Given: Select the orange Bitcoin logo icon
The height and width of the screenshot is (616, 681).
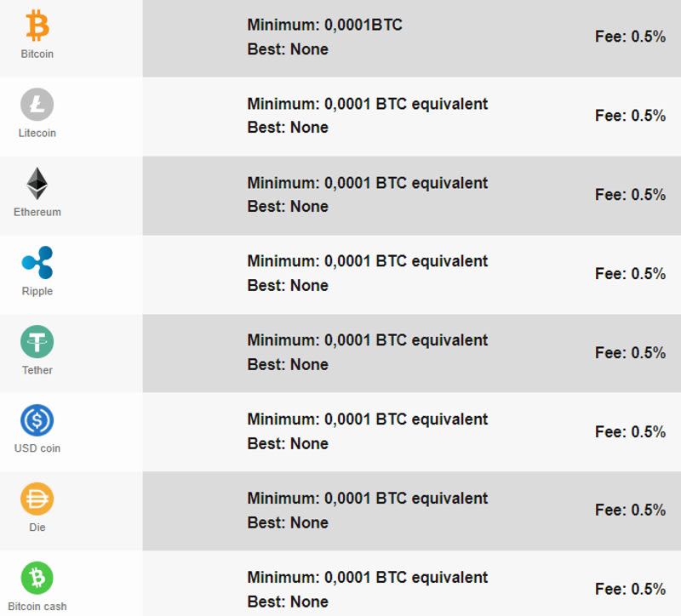Looking at the screenshot, I should pos(37,26).
